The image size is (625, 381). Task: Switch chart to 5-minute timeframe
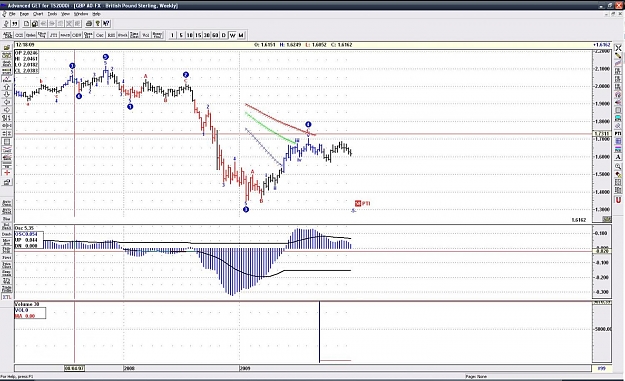181,35
